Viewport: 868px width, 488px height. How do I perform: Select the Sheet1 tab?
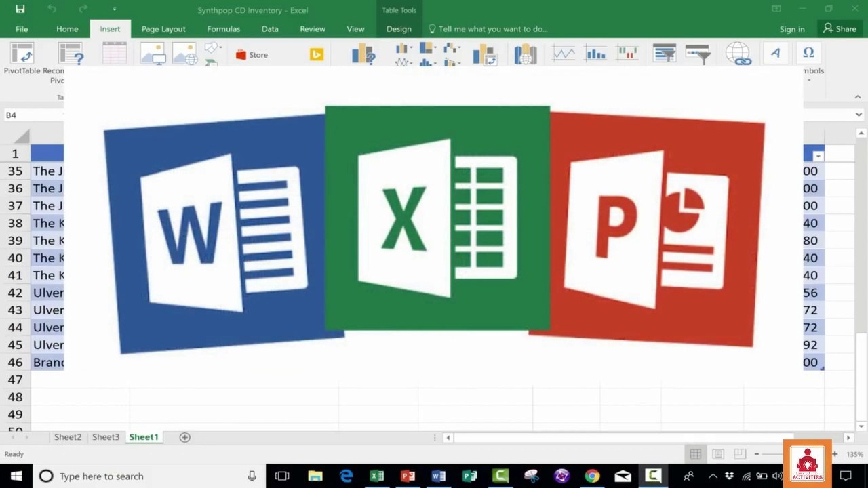pos(144,437)
